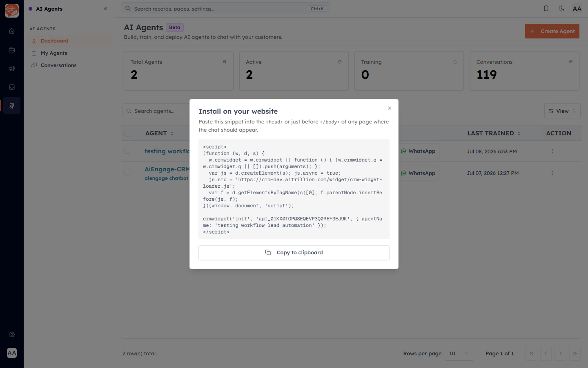Open the briefcase icon in left rail
This screenshot has height=368, width=588.
pyautogui.click(x=12, y=50)
